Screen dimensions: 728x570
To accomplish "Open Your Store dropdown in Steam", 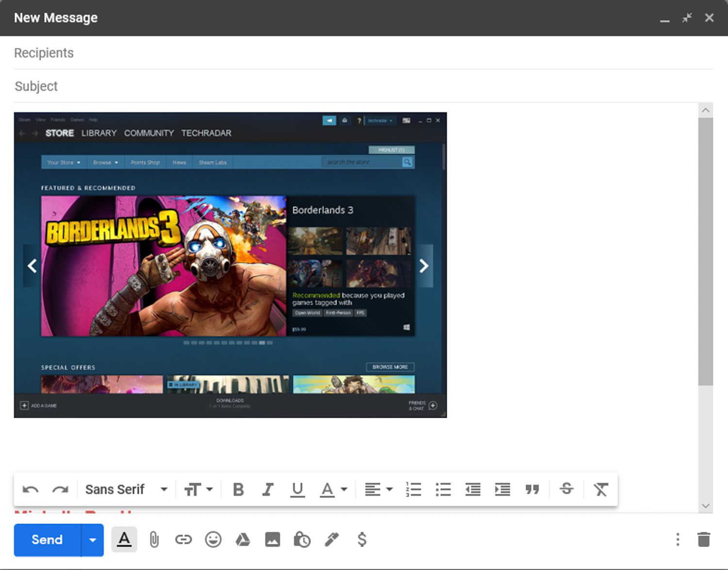I will pos(64,163).
